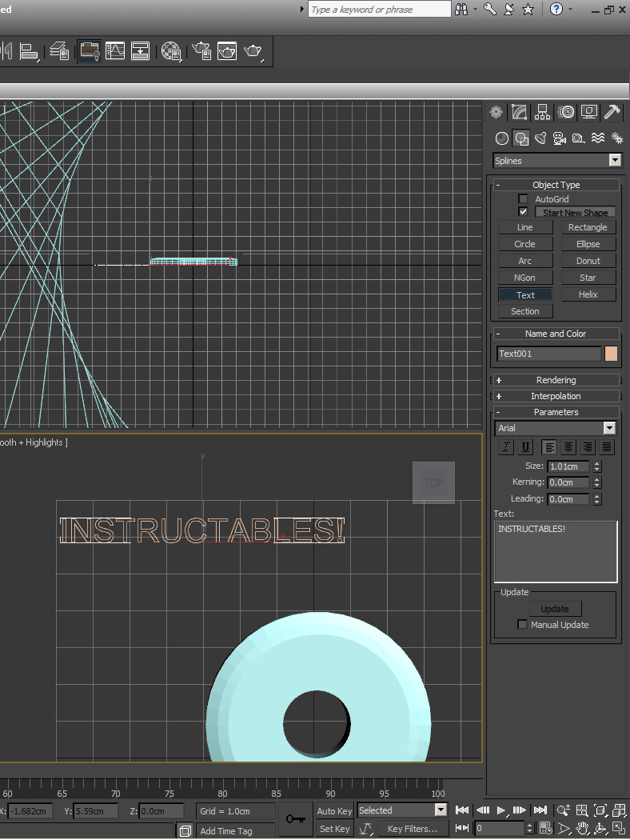Switch to Modify panel tab
The image size is (630, 840).
pyautogui.click(x=519, y=112)
